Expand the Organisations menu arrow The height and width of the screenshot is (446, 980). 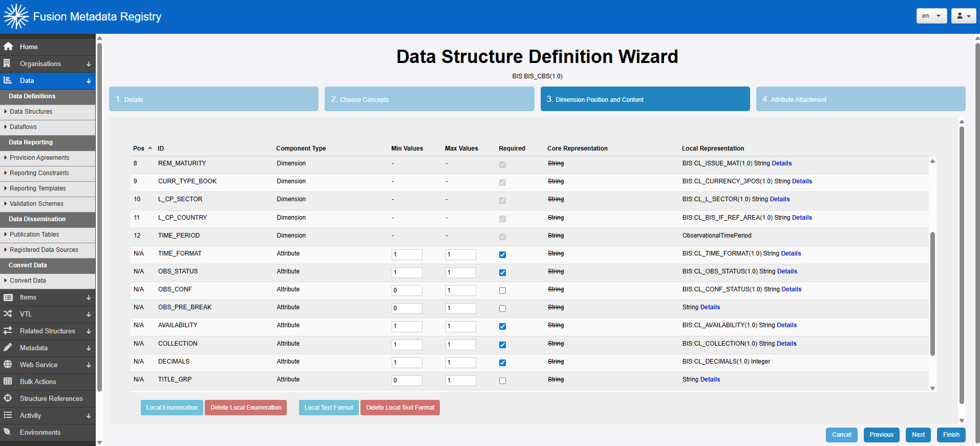point(89,64)
